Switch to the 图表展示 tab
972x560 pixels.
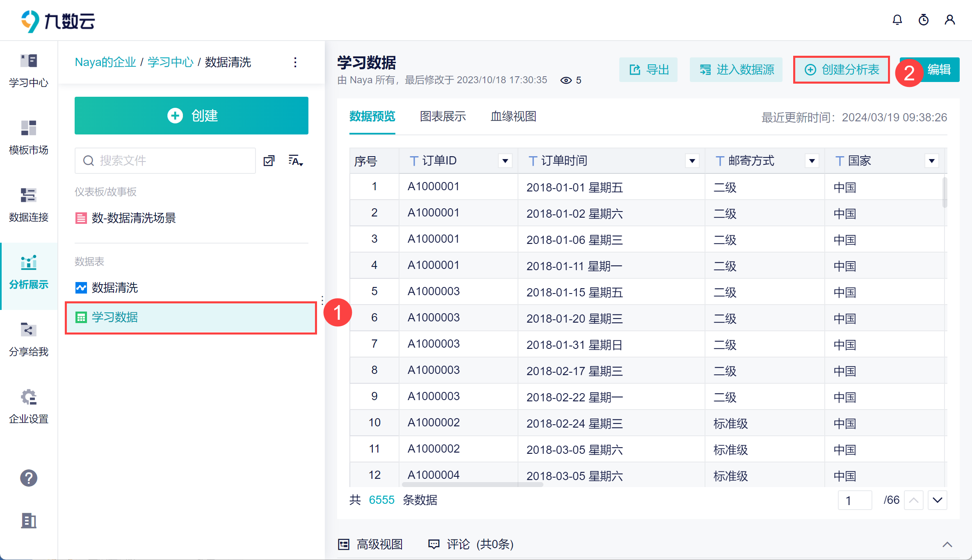click(443, 116)
